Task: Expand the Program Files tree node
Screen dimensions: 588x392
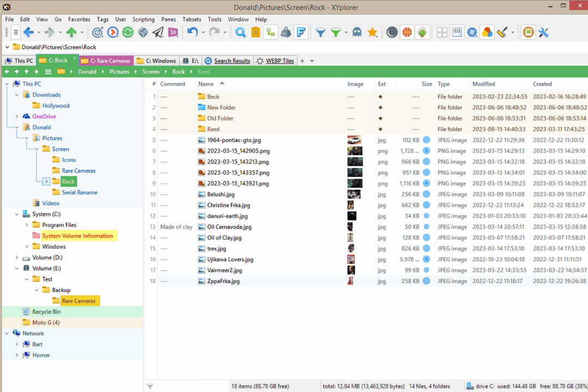Action: pos(27,225)
